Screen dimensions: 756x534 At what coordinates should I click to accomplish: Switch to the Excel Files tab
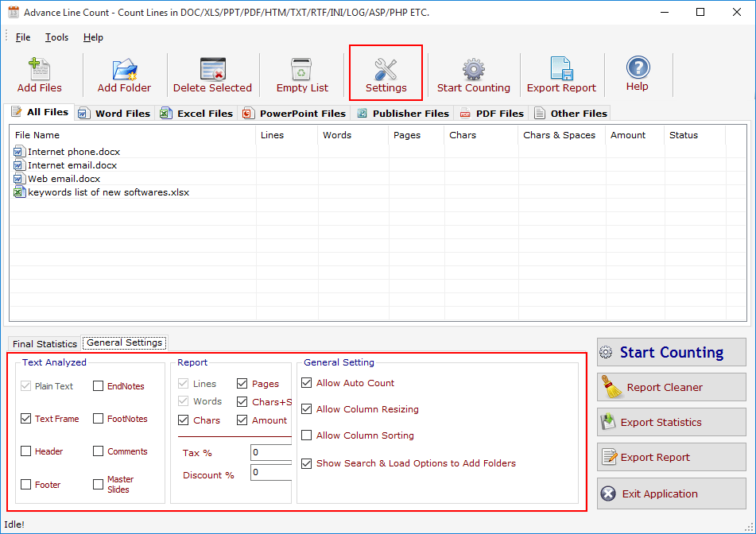pos(196,114)
